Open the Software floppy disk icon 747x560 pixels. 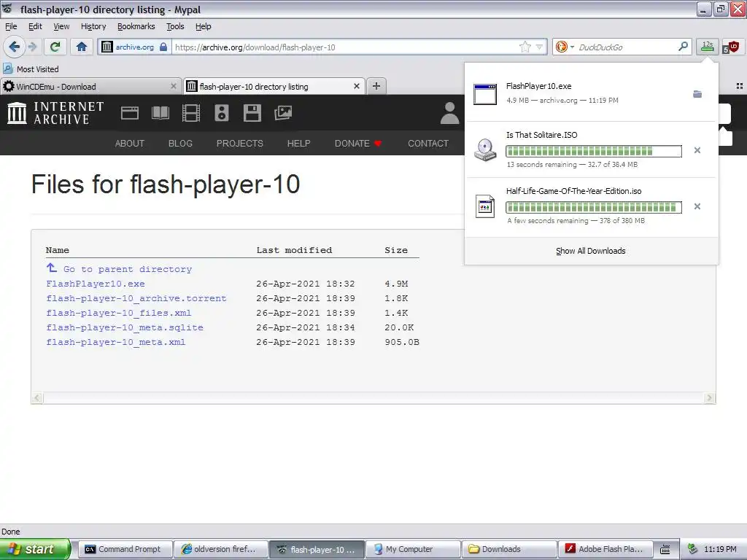252,113
